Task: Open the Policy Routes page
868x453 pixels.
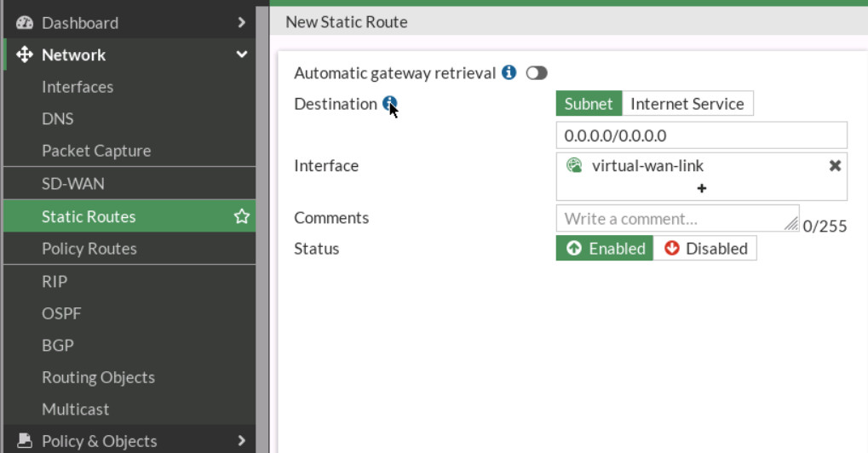Action: [89, 249]
